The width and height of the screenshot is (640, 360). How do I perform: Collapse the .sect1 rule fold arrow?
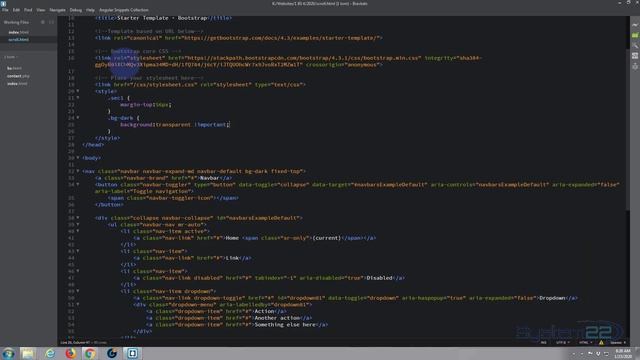tap(78, 98)
